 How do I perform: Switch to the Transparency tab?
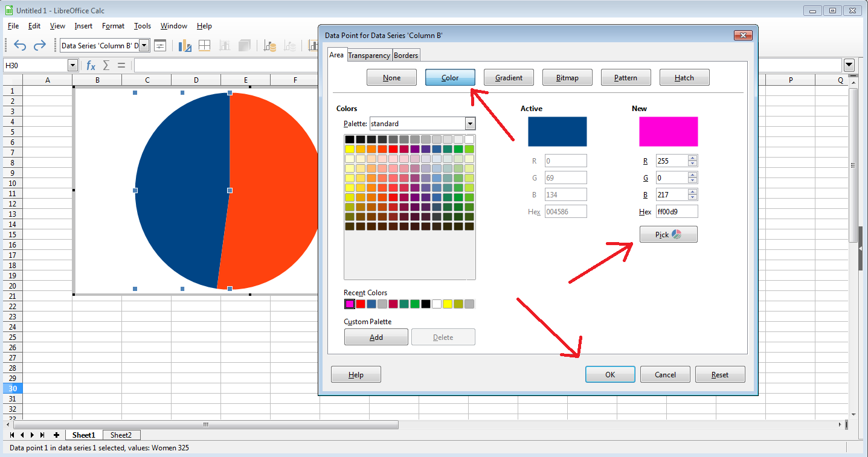point(369,55)
